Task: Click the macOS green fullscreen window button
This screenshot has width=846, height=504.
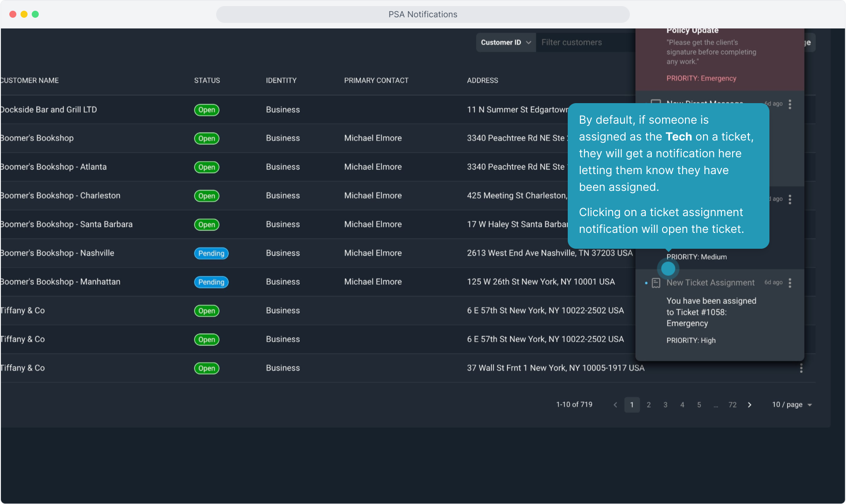Action: 35,14
